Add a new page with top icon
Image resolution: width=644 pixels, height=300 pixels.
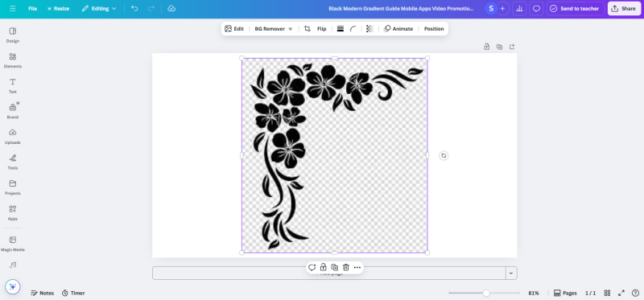pos(512,47)
